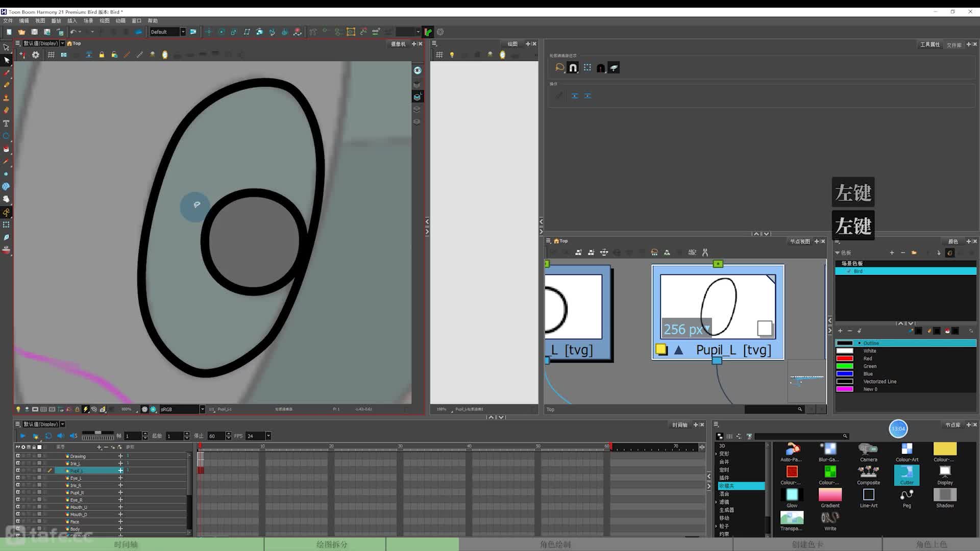This screenshot has height=551, width=980.
Task: Select the Pencil tool in left toolbar
Action: tap(7, 85)
